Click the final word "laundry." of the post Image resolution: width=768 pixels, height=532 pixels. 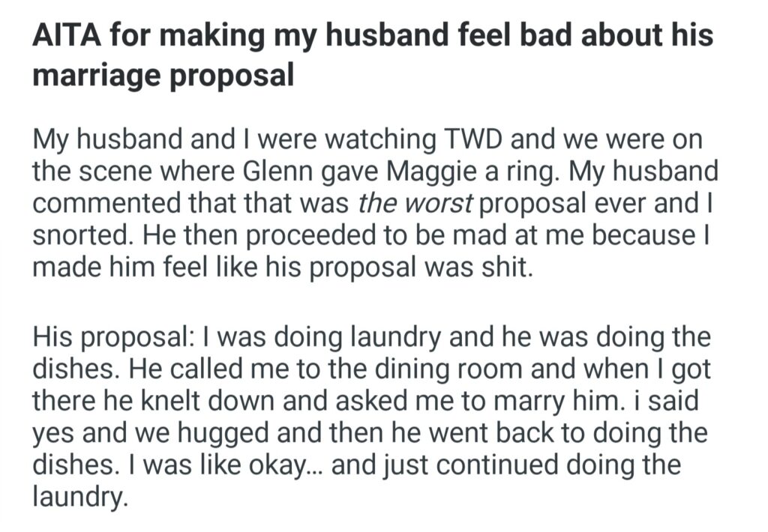point(77,497)
